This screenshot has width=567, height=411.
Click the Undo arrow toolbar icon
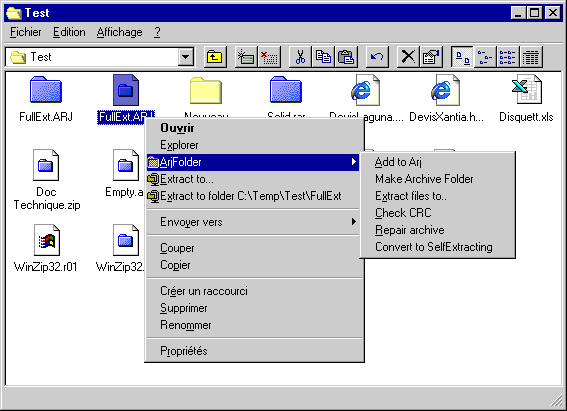[377, 57]
